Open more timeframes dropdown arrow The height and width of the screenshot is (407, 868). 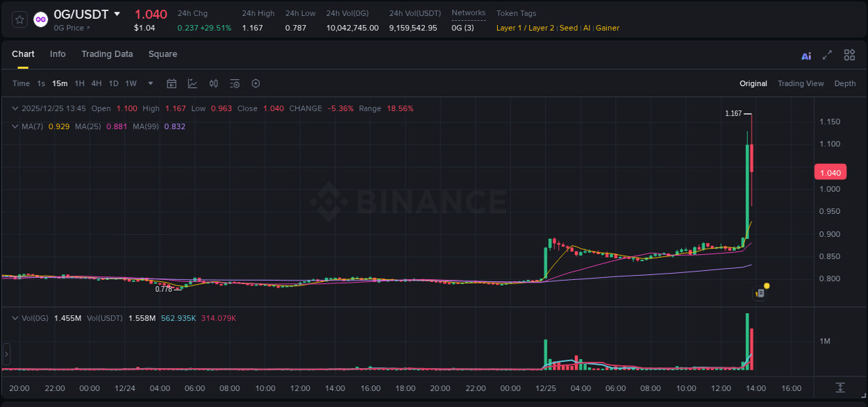coord(149,83)
